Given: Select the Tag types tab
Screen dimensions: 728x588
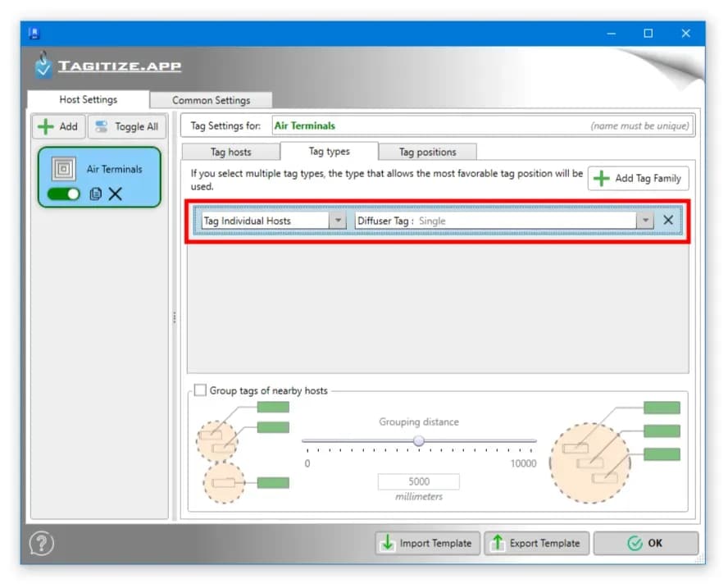Looking at the screenshot, I should 330,151.
